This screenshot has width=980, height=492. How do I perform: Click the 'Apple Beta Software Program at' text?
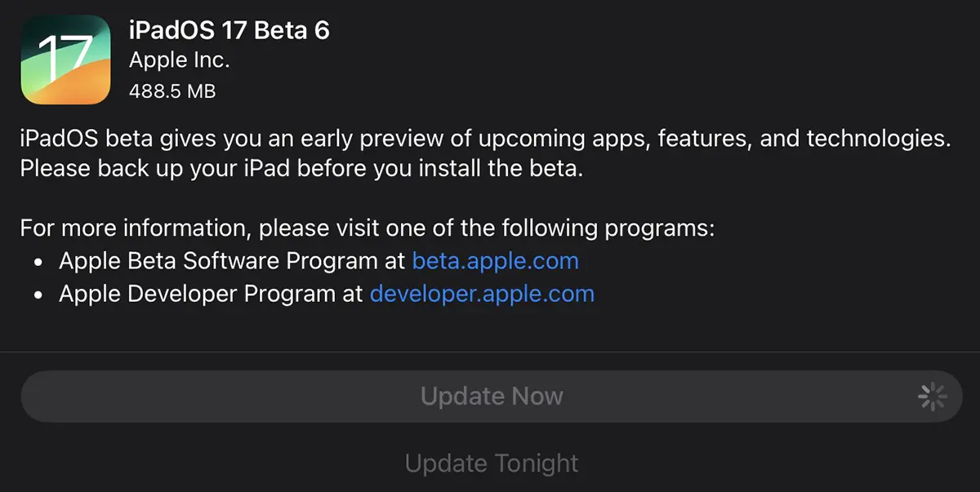coord(232,261)
